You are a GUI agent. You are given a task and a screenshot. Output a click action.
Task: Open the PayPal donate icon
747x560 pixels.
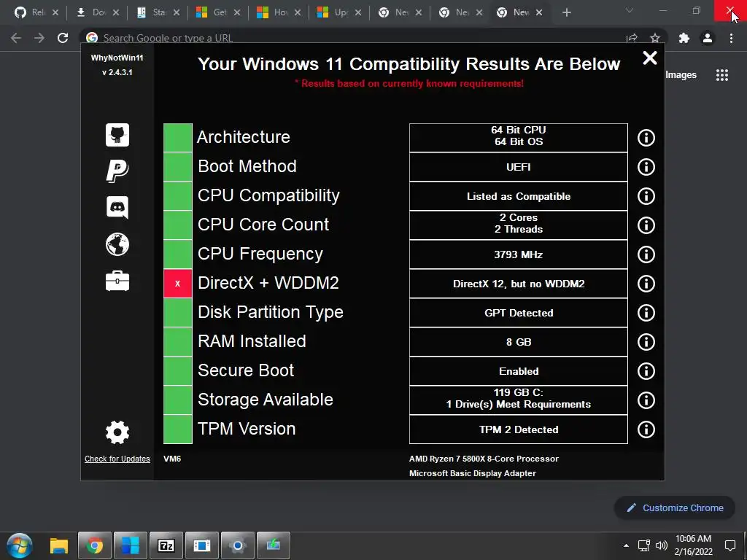pyautogui.click(x=117, y=171)
